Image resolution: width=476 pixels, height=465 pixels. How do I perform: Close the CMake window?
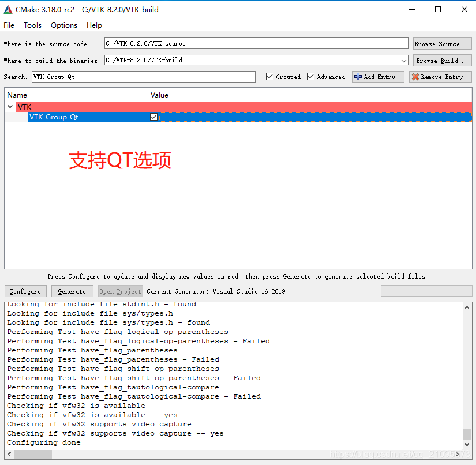click(x=464, y=9)
